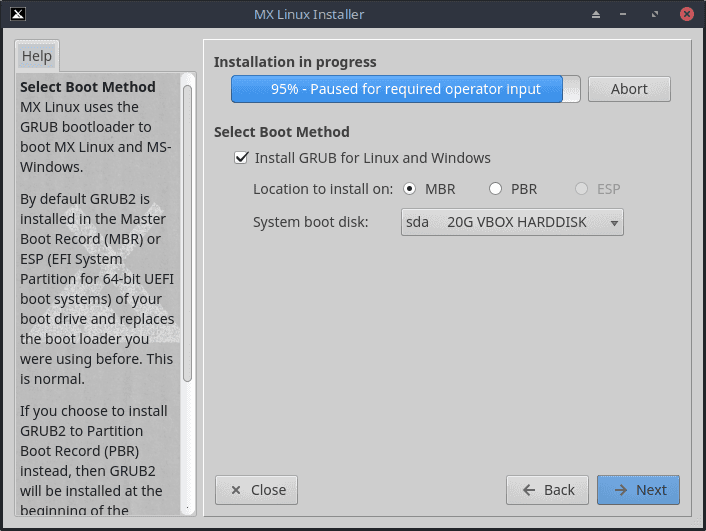Click the Close button at bottom left
The width and height of the screenshot is (706, 531).
256,490
